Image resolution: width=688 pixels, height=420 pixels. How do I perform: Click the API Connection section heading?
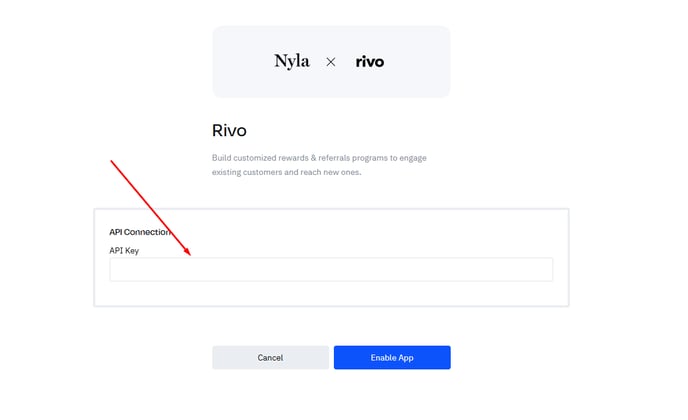140,232
